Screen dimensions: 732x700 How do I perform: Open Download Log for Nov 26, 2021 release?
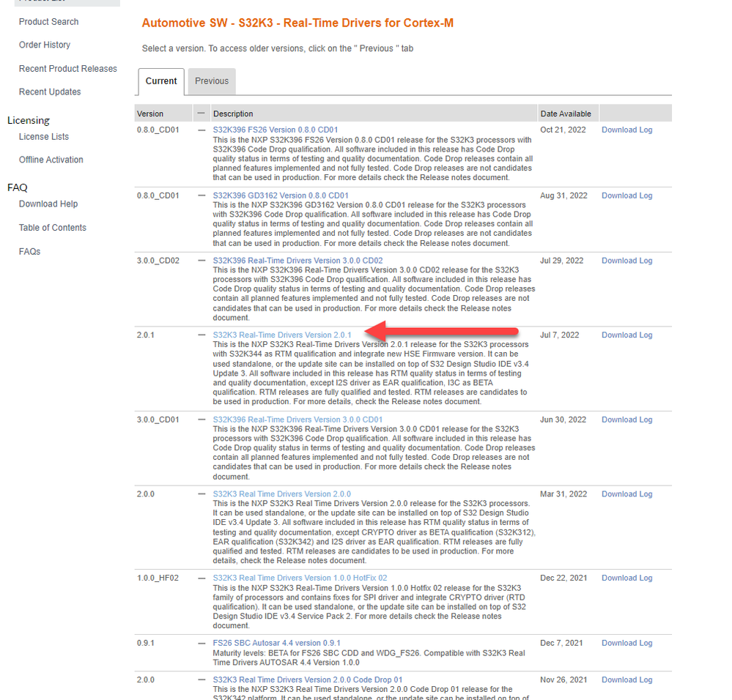[x=626, y=680]
